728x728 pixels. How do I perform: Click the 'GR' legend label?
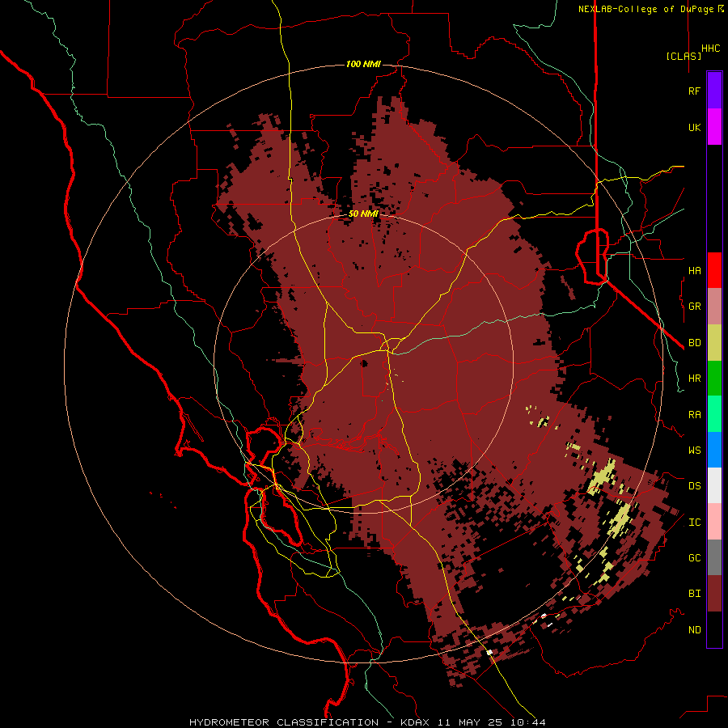pos(694,307)
